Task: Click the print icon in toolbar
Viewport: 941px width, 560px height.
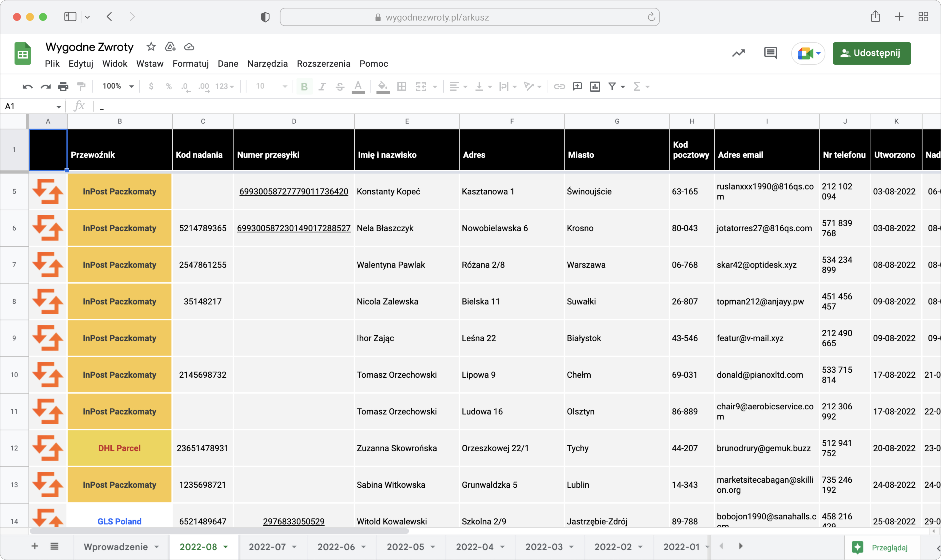Action: (x=63, y=87)
